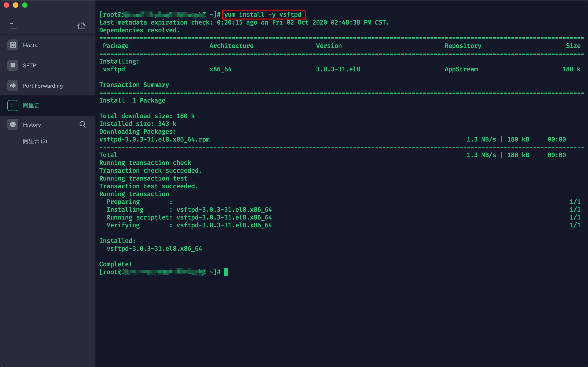This screenshot has height=367, width=588.
Task: Reopen the 阿里云 (2) history entry
Action: tap(35, 141)
